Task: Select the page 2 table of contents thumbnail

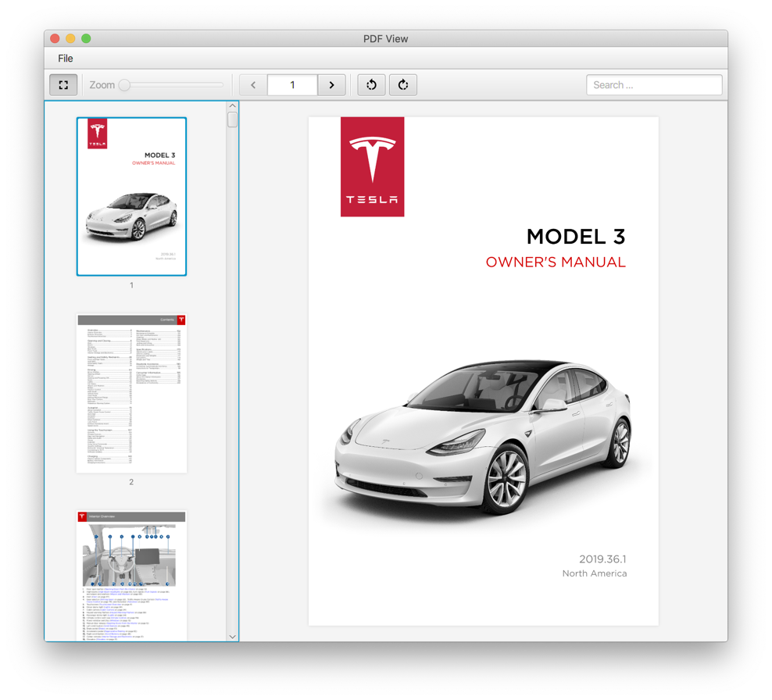Action: tap(131, 391)
